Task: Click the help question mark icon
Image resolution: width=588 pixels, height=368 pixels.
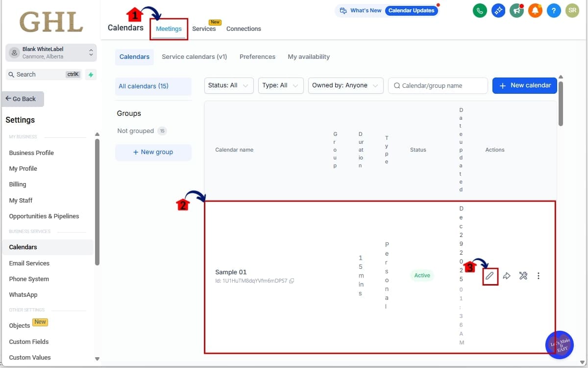Action: [x=554, y=10]
